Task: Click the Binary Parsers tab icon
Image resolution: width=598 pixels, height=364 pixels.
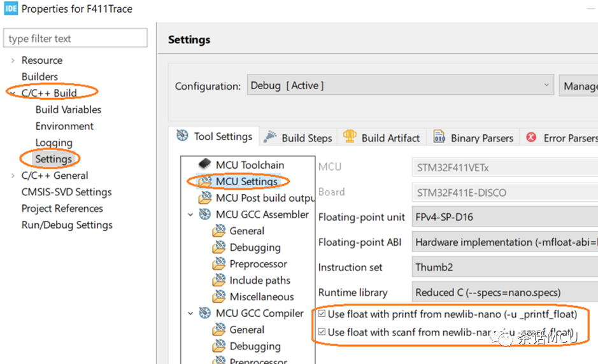Action: pos(439,136)
